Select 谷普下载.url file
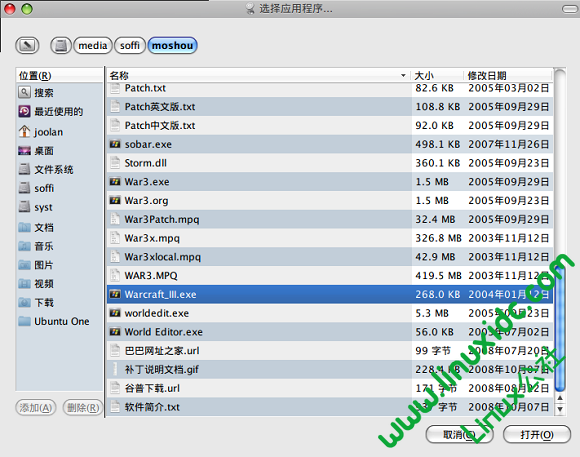The image size is (580, 457). coord(330,388)
